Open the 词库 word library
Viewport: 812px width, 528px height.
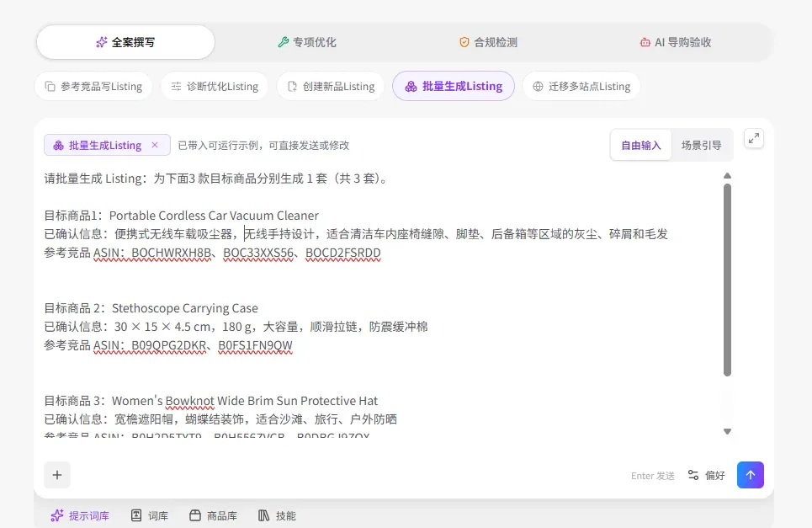point(149,515)
